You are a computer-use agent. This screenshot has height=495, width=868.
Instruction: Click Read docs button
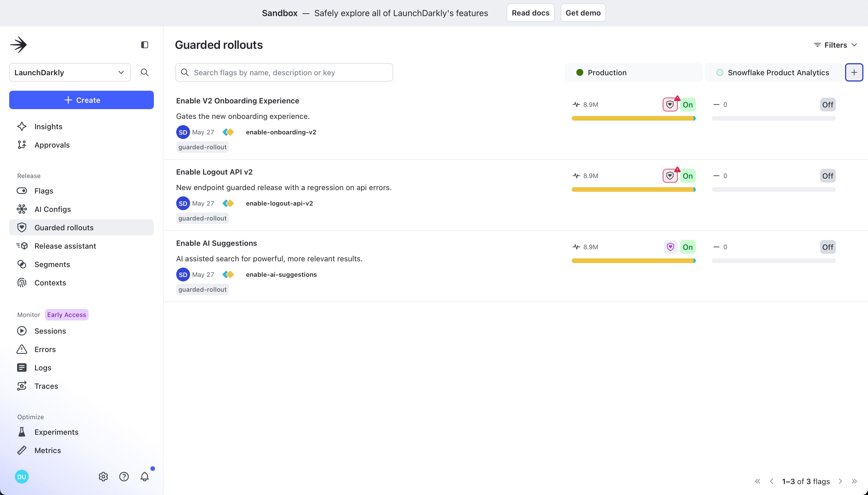tap(530, 13)
